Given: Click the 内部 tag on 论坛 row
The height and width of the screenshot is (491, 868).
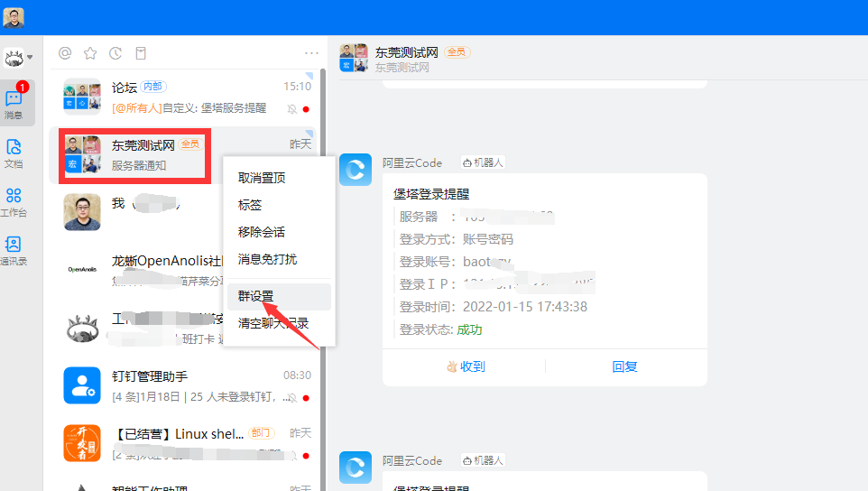Looking at the screenshot, I should (x=152, y=87).
